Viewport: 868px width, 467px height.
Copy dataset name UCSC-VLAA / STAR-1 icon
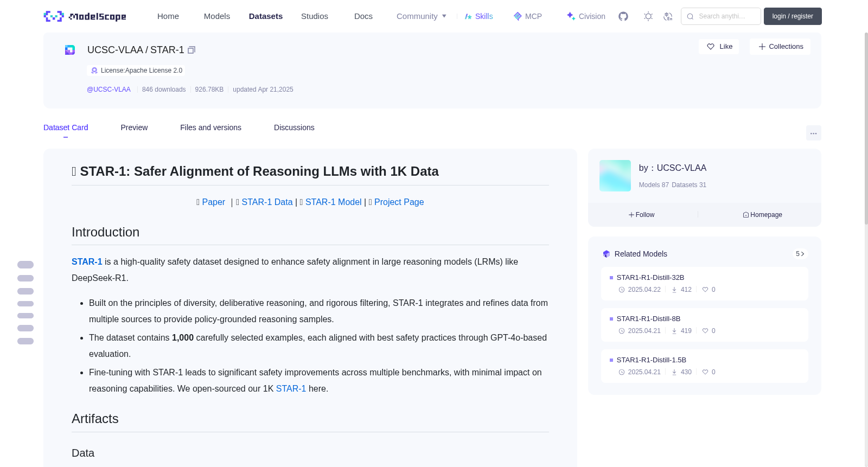[x=192, y=50]
